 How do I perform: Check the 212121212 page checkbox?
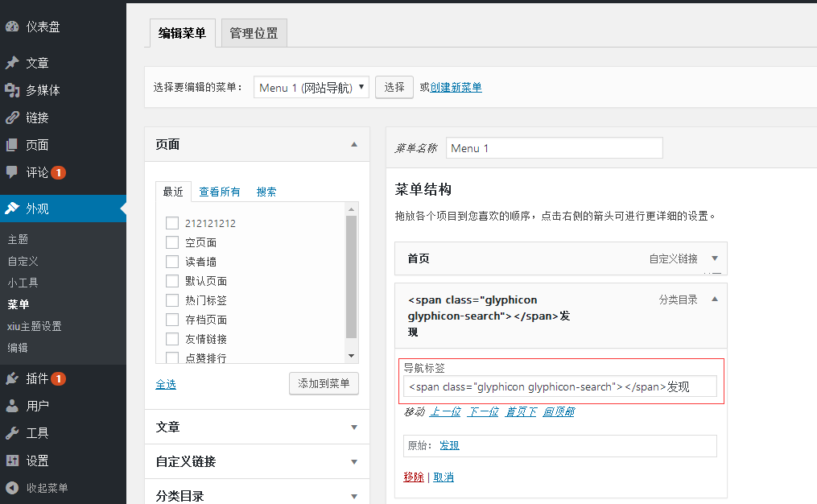[x=171, y=223]
